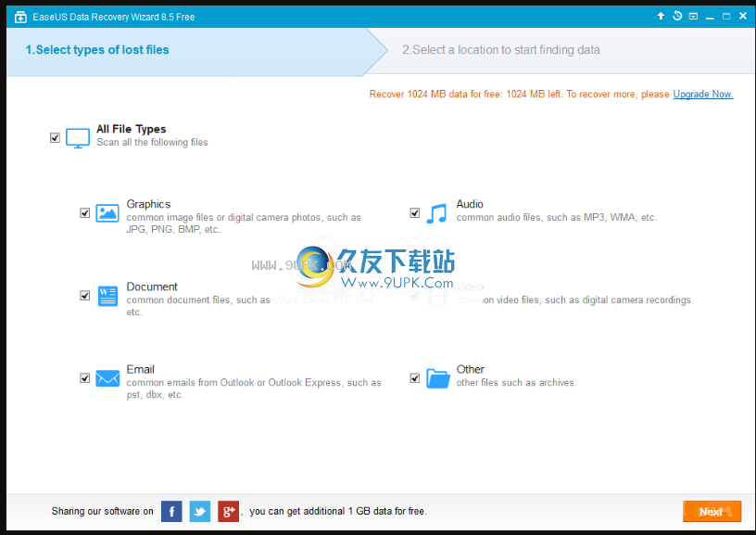Click 'other files such as archives' description
Viewport: 756px width, 535px height.
(x=516, y=383)
